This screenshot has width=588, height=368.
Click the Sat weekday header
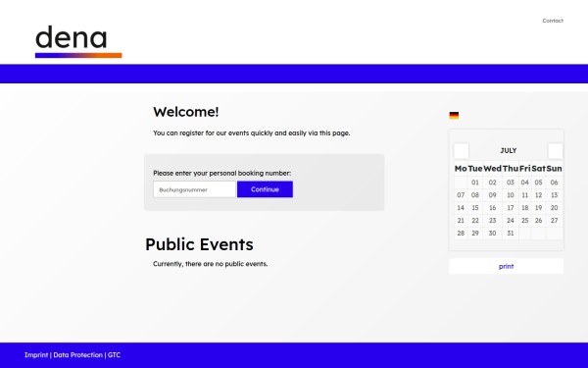point(538,169)
